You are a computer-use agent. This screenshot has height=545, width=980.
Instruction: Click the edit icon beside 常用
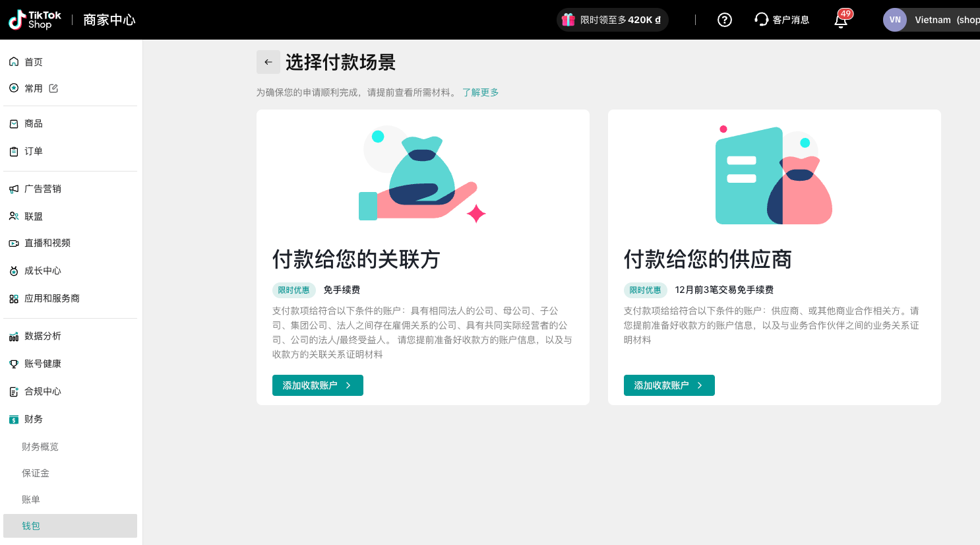[53, 88]
